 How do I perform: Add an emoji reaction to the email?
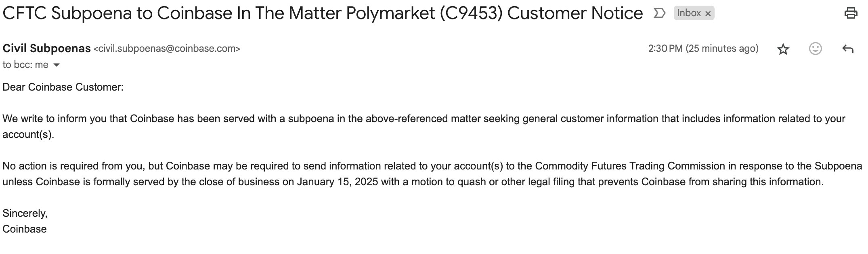click(x=815, y=49)
